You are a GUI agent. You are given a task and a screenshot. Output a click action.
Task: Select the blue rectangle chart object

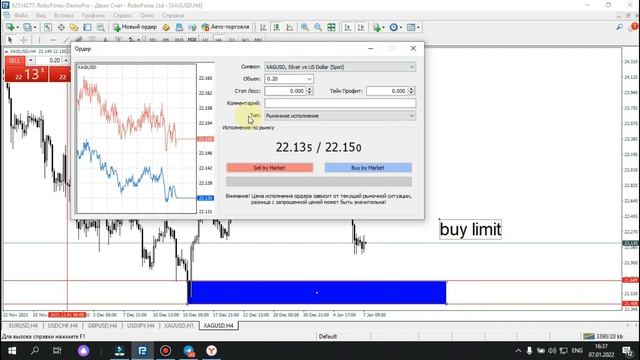(317, 293)
